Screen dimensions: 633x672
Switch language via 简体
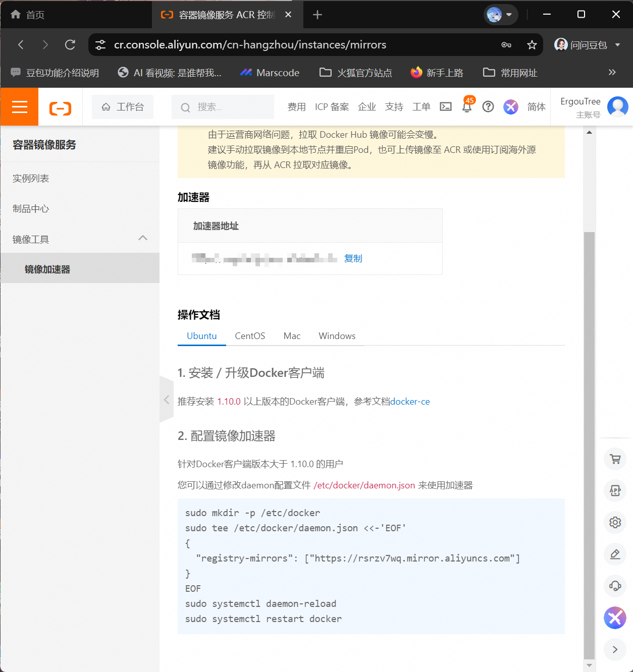coord(537,107)
